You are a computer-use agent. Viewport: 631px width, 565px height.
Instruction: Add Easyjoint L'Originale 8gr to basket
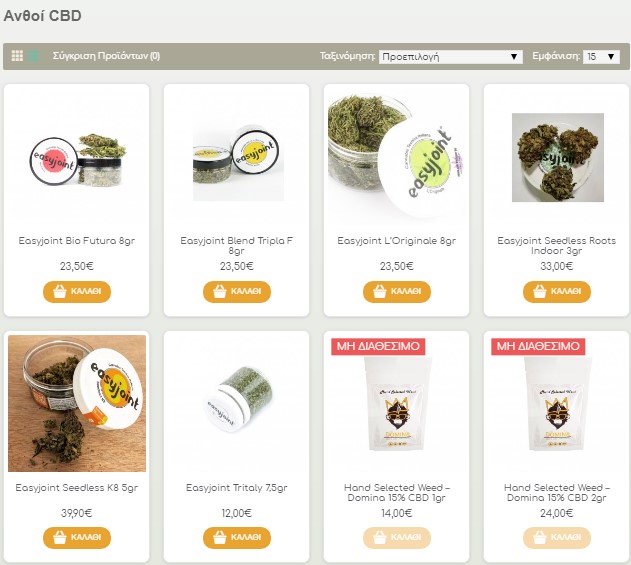click(397, 291)
